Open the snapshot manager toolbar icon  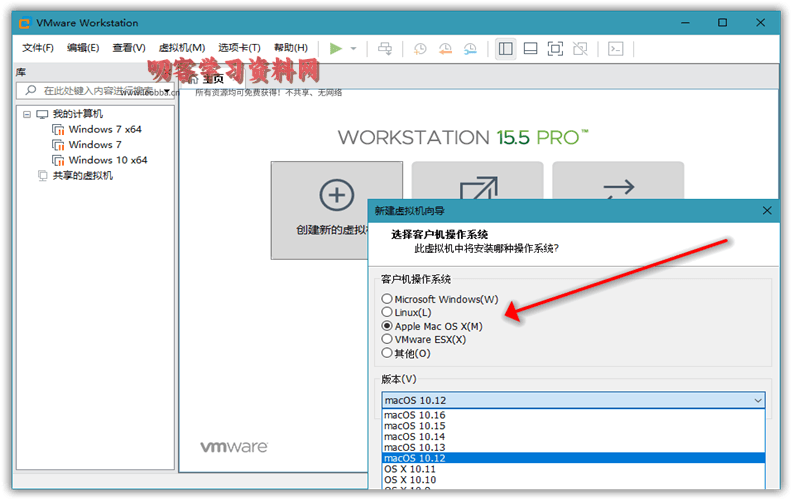tap(470, 48)
